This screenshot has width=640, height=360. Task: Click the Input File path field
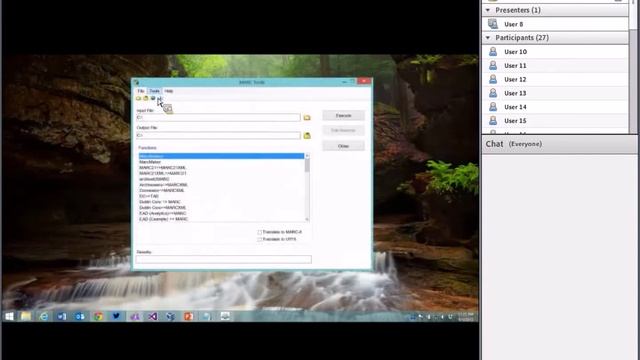pyautogui.click(x=218, y=118)
